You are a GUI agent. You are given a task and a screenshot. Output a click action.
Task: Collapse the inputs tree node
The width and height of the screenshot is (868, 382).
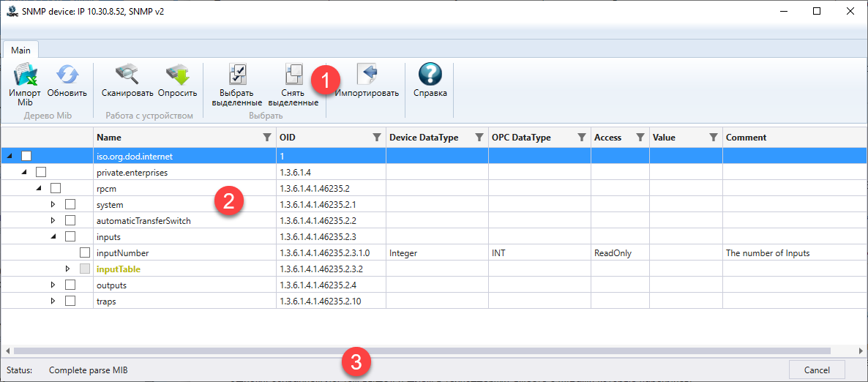[53, 237]
